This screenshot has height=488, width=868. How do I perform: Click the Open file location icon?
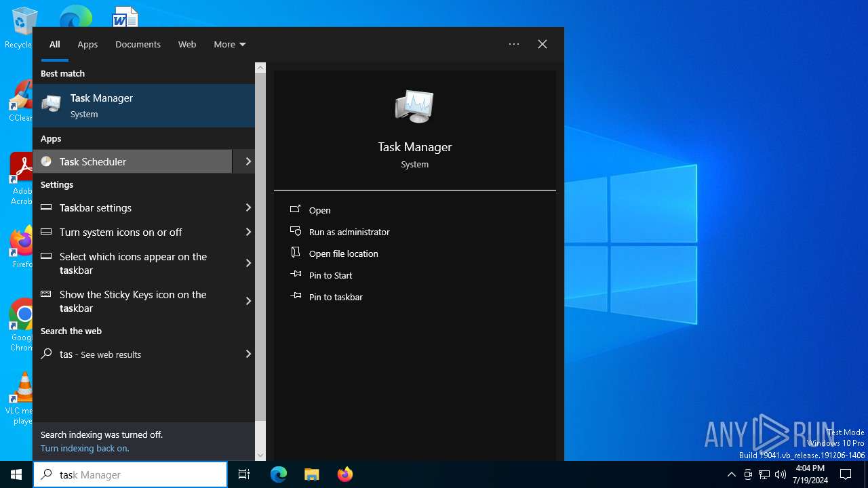tap(296, 253)
